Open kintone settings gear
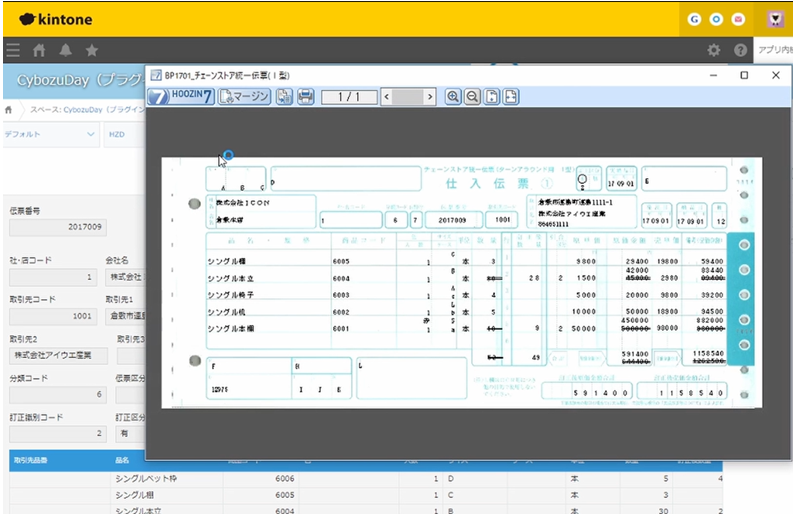Image resolution: width=795 pixels, height=518 pixels. click(714, 50)
